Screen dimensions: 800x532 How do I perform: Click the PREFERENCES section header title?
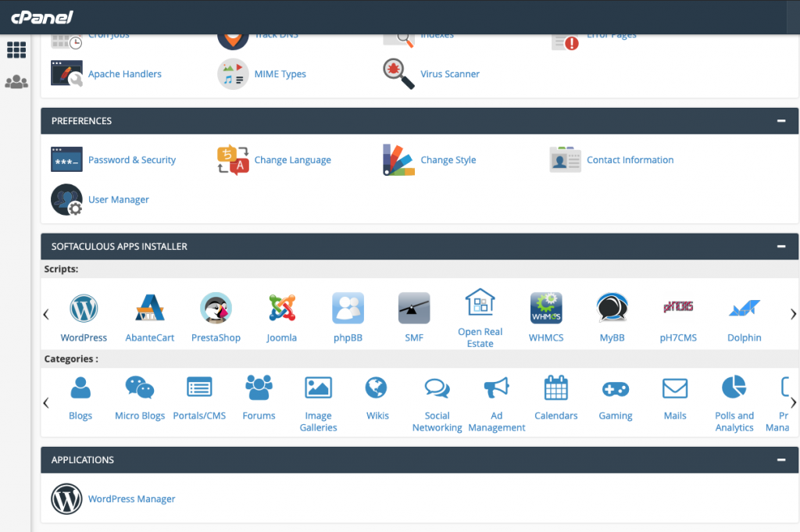tap(81, 121)
